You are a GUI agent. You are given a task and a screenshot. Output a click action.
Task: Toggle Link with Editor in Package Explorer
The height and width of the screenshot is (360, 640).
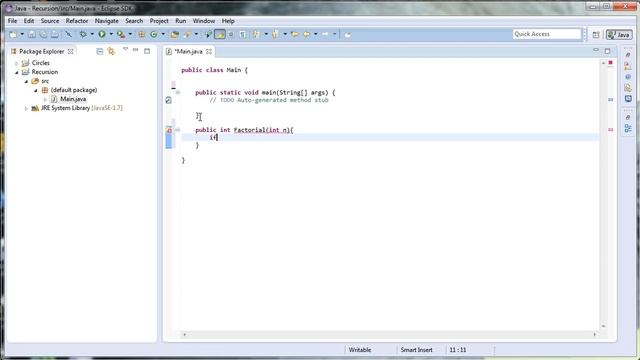(x=111, y=51)
